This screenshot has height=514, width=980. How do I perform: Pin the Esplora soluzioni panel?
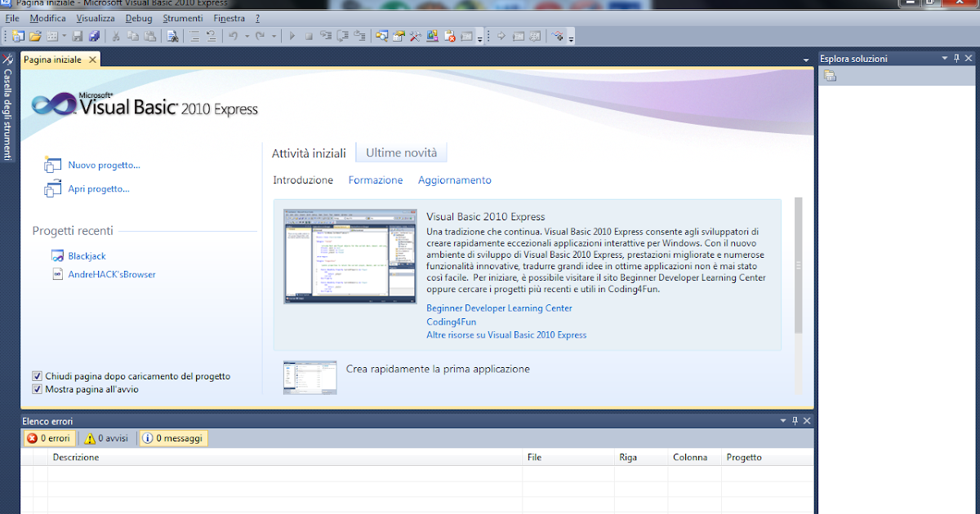pyautogui.click(x=957, y=58)
